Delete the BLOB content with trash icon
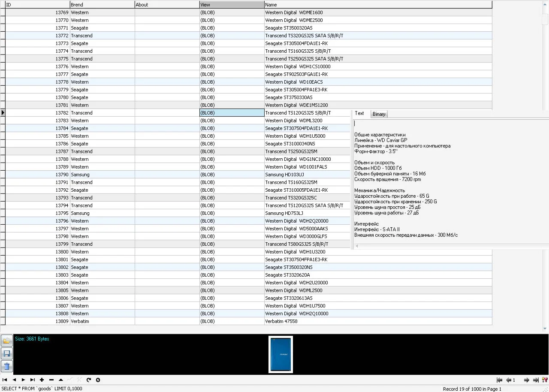 point(7,367)
